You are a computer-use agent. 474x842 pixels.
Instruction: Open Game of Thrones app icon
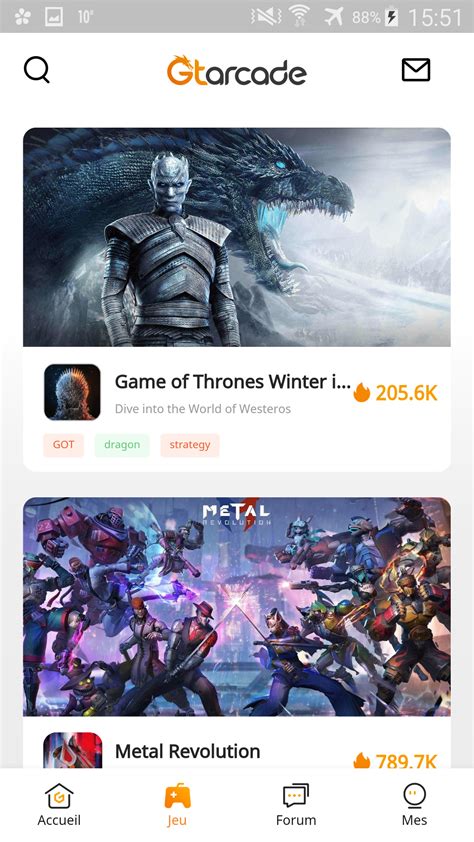pyautogui.click(x=72, y=392)
